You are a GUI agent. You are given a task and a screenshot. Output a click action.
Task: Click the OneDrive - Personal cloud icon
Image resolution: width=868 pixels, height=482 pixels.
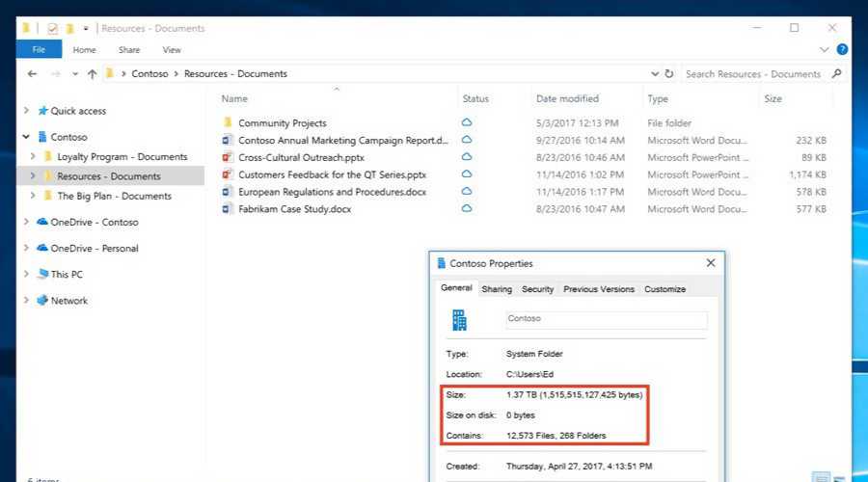tap(42, 248)
